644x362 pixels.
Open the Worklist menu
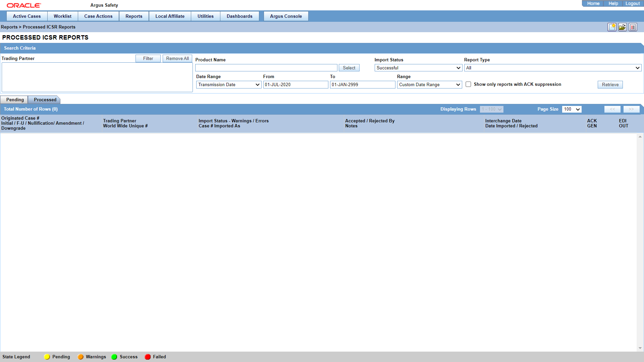[63, 16]
